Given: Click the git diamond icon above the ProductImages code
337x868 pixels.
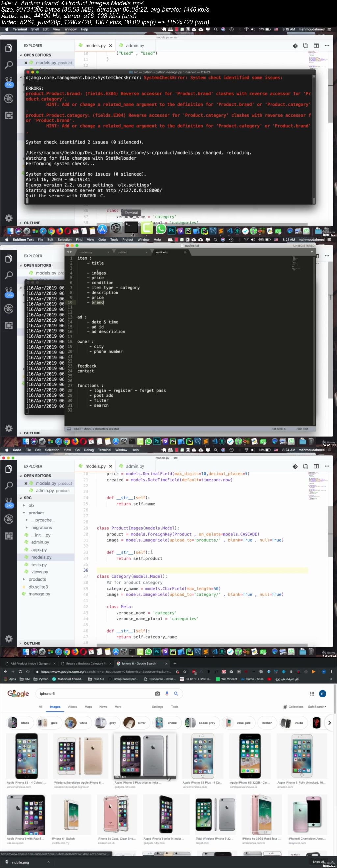Looking at the screenshot, I should coord(295,466).
